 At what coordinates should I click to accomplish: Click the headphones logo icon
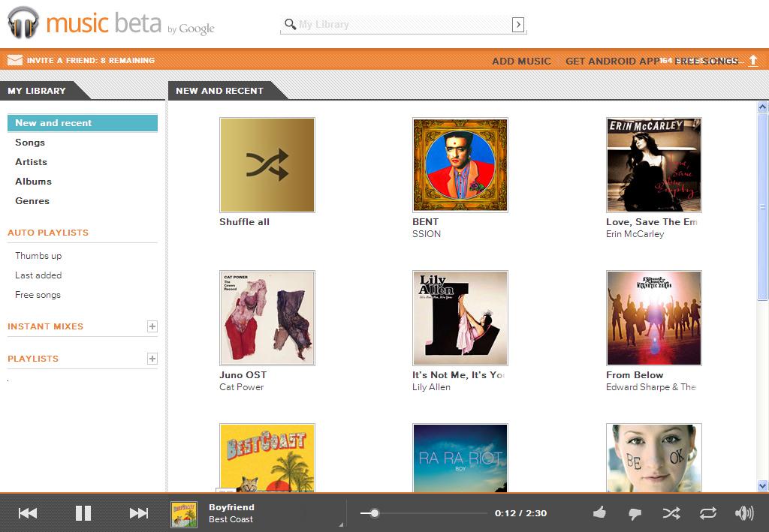pos(23,23)
